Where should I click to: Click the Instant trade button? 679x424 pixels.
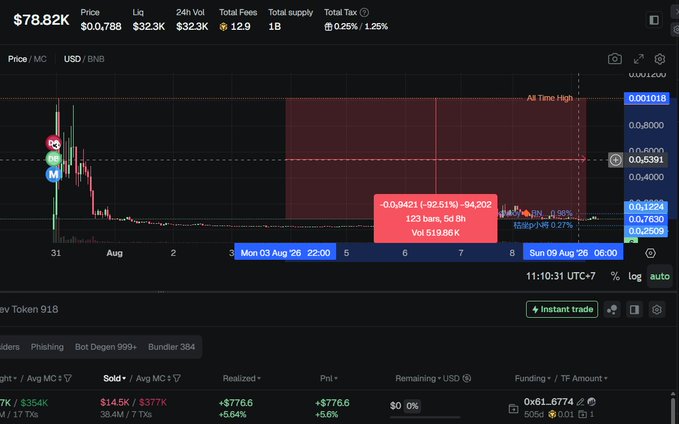(562, 310)
